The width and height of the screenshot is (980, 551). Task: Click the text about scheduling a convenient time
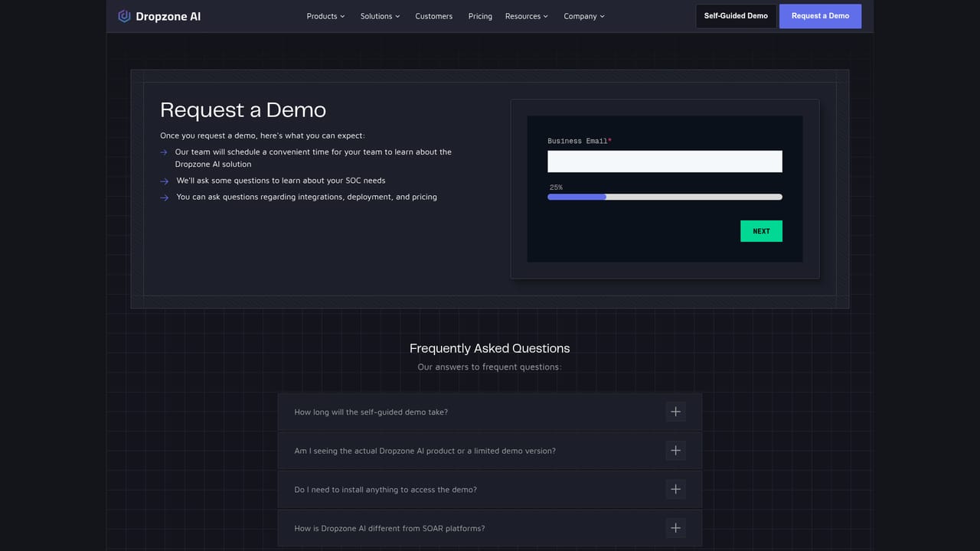(x=313, y=158)
